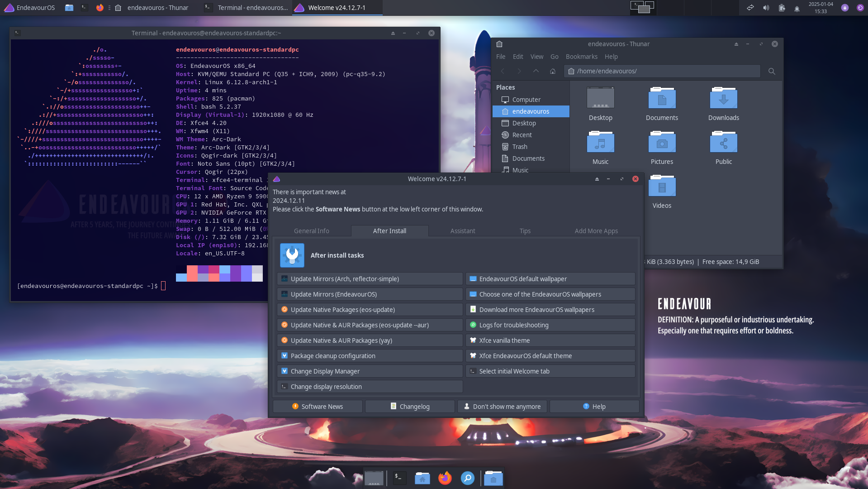Go to parent folder in Thunar toolbar
Image resolution: width=868 pixels, height=489 pixels.
point(536,71)
